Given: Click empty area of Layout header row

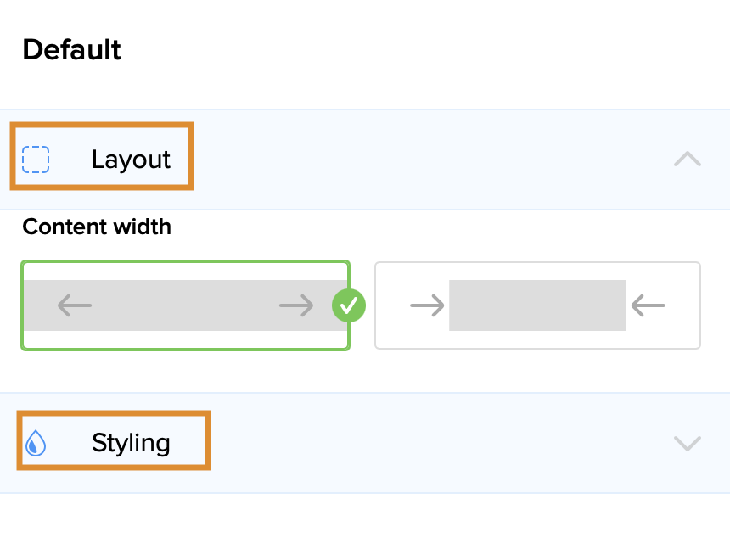Looking at the screenshot, I should 424,160.
